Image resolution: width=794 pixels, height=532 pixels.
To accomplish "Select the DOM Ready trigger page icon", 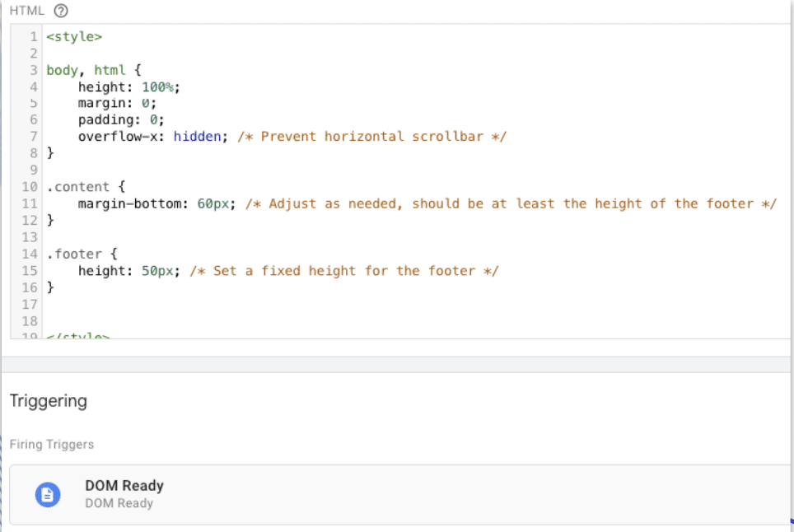I will 48,495.
